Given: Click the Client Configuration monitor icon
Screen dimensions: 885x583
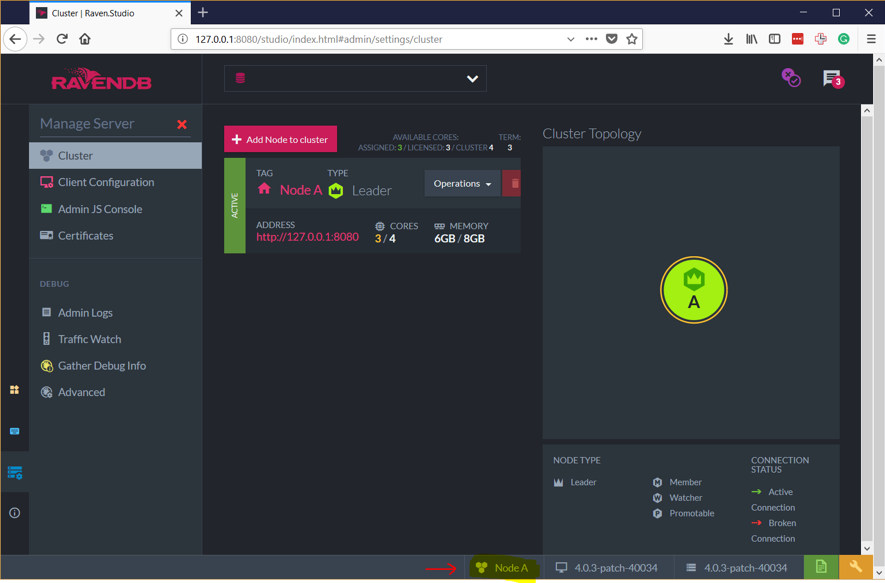Looking at the screenshot, I should 46,182.
